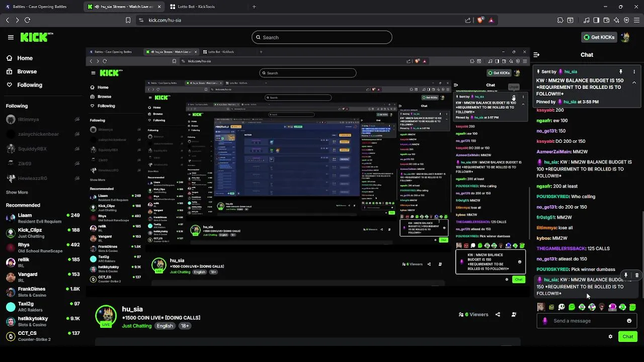Open a new browser tab
The width and height of the screenshot is (644, 362).
(254, 7)
